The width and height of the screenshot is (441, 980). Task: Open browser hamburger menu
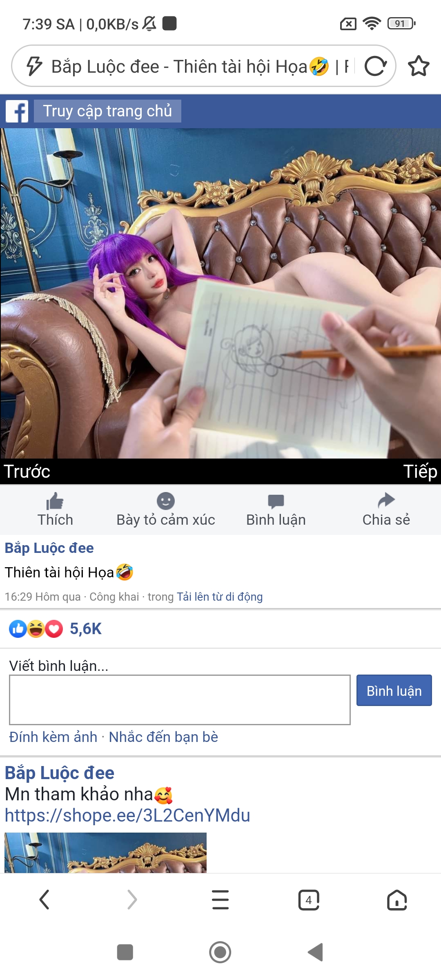pos(220,900)
